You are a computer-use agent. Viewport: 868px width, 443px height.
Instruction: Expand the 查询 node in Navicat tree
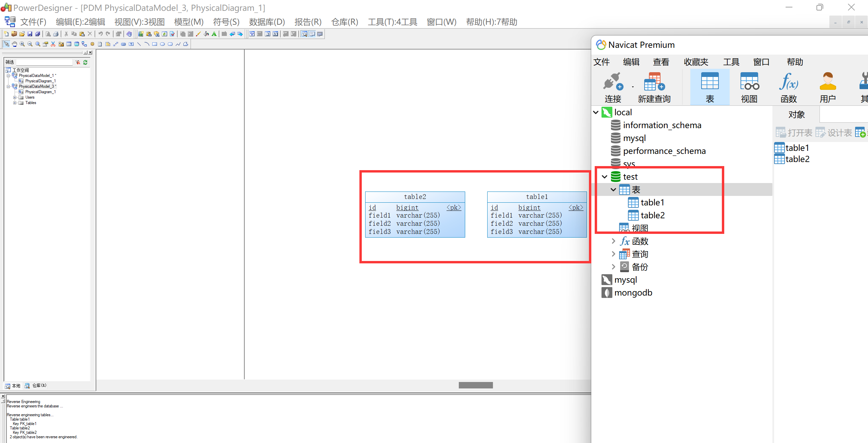pyautogui.click(x=613, y=254)
